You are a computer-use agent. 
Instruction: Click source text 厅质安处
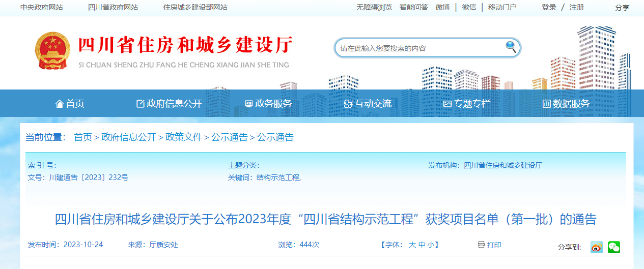coord(163,245)
